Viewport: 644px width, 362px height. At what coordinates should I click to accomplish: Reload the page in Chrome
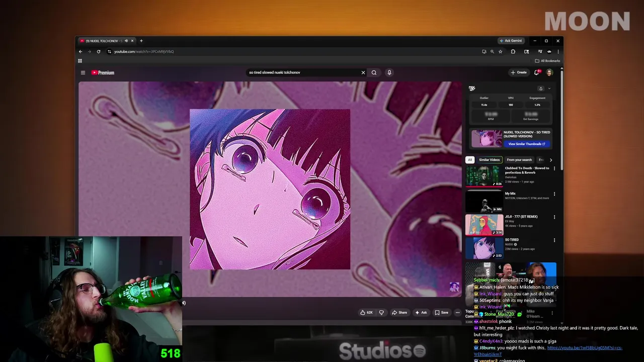[99, 51]
